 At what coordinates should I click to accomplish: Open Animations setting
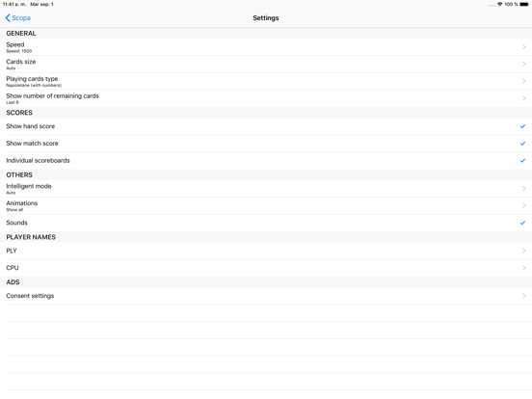pos(266,205)
